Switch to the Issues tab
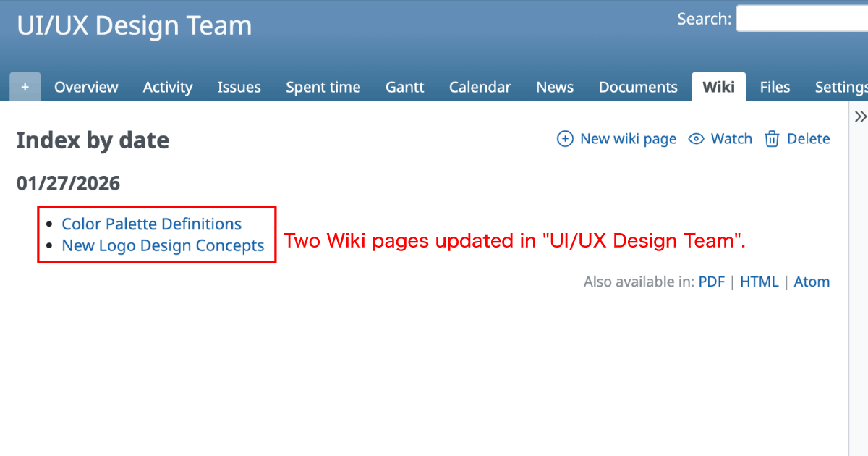Screen dimensions: 868x456 239,86
